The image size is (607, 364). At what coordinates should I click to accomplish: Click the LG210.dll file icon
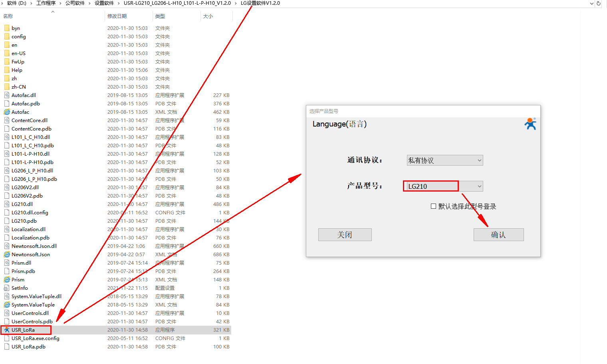pos(7,204)
